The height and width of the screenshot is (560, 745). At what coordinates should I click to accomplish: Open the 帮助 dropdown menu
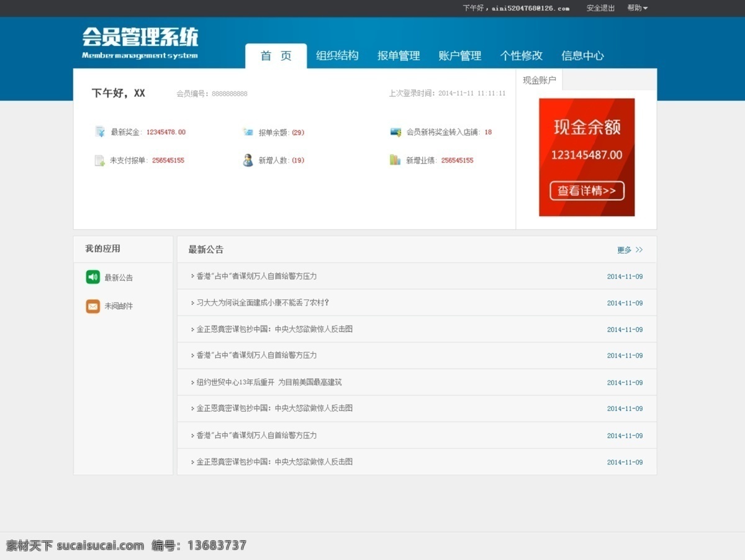tap(638, 8)
